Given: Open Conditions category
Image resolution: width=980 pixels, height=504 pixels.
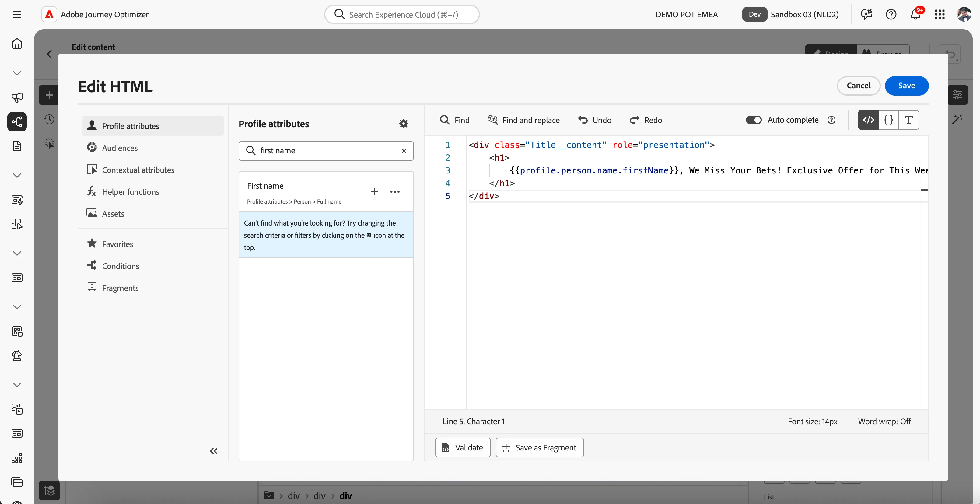Looking at the screenshot, I should [x=152, y=266].
